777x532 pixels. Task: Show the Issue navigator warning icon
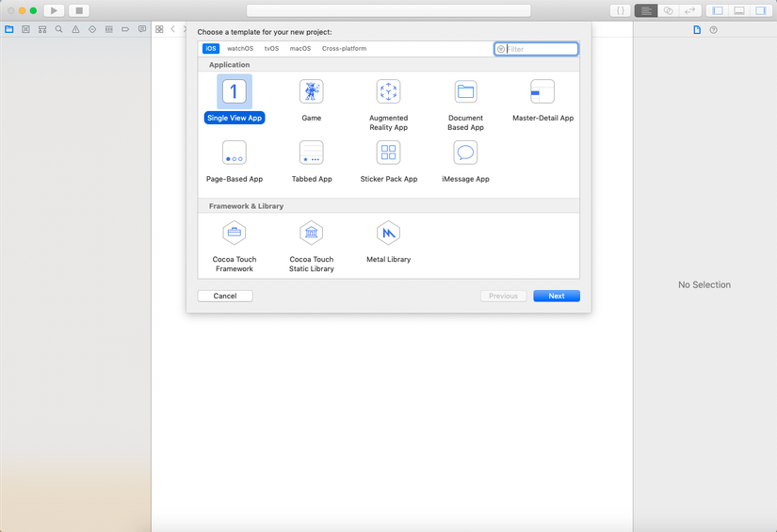(75, 29)
